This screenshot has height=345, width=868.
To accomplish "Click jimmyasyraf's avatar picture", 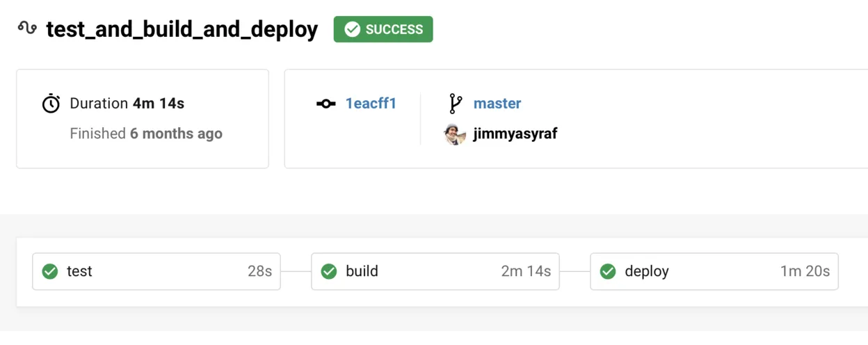I will point(455,134).
